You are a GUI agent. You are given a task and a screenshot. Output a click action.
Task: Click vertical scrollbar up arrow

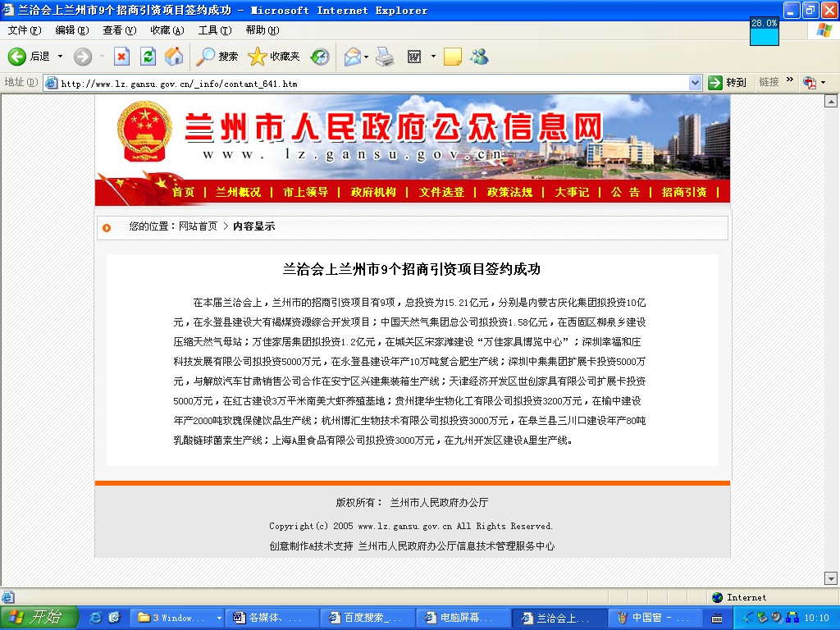(x=830, y=101)
